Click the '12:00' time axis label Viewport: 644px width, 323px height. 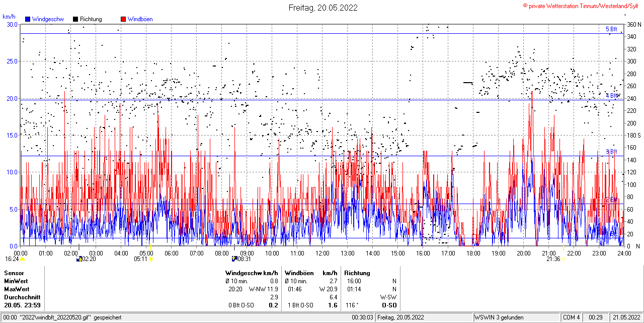click(x=323, y=253)
